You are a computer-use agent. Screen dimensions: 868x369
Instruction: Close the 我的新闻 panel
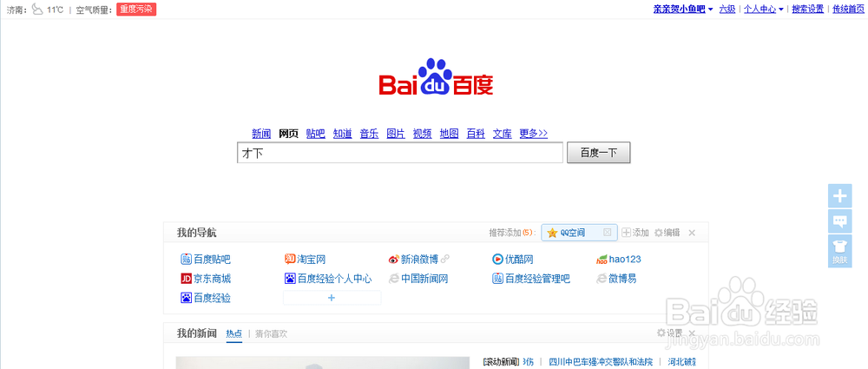click(x=692, y=333)
